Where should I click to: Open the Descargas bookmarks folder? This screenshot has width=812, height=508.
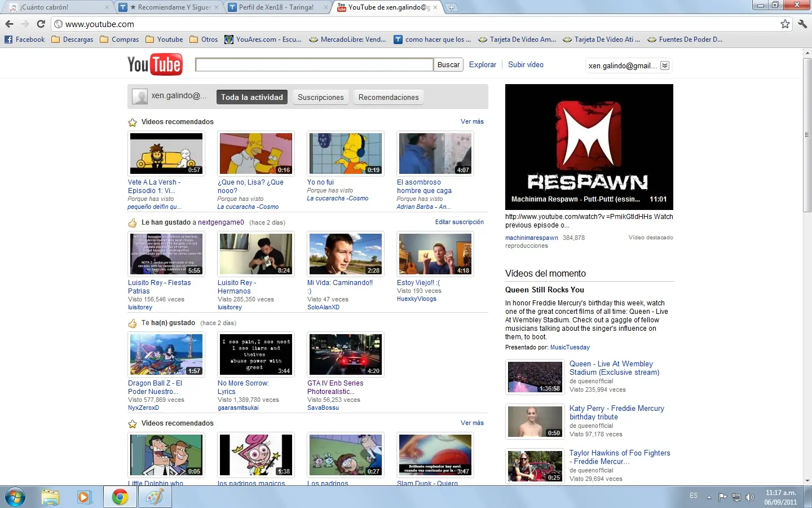coord(72,40)
